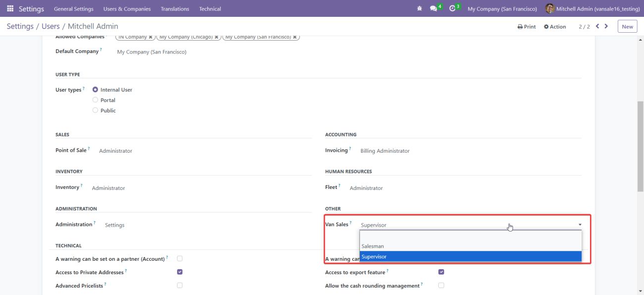Go to previous record arrow

coord(597,26)
